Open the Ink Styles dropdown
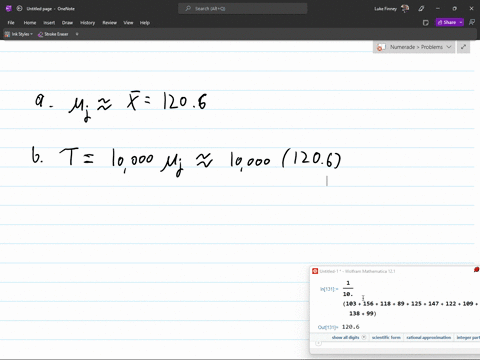Screen dimensions: 480x360 19,34
